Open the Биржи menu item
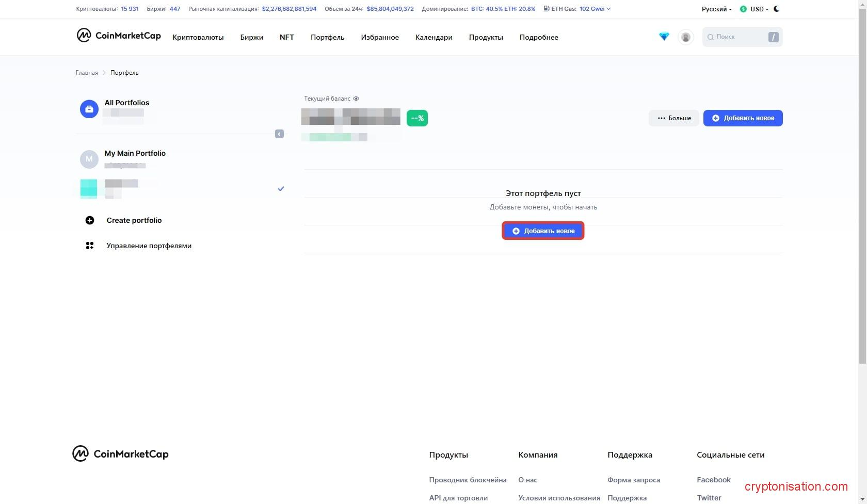The image size is (867, 504). click(251, 37)
